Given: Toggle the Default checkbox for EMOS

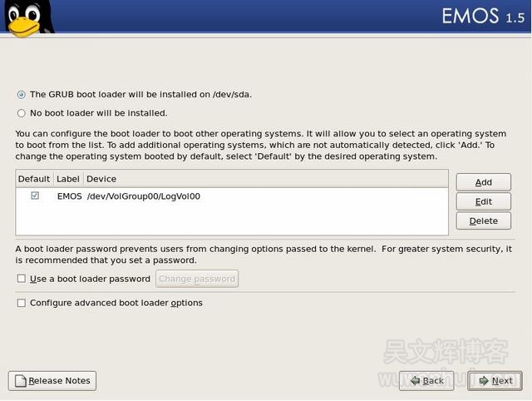Looking at the screenshot, I should [x=35, y=196].
